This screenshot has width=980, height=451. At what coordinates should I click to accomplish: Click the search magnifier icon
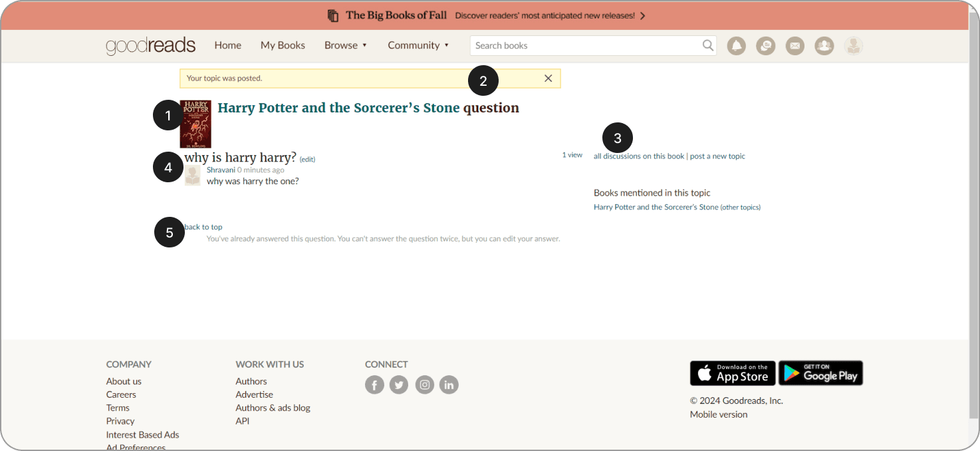click(708, 45)
